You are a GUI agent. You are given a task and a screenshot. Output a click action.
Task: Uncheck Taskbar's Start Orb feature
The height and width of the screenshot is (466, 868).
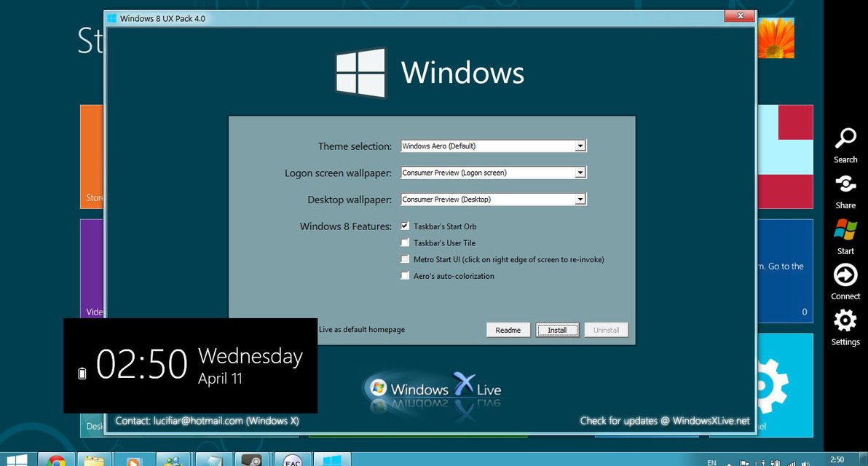(405, 226)
